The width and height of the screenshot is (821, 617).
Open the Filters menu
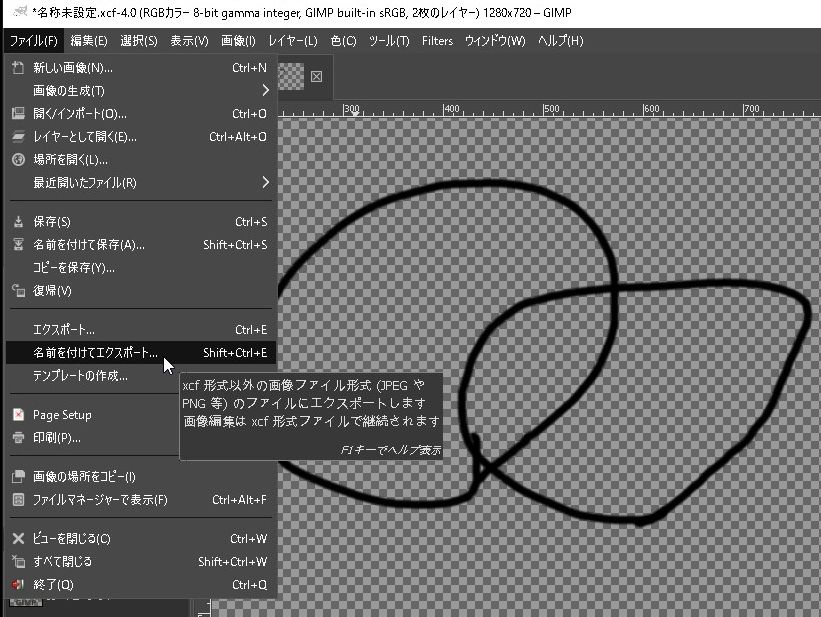[437, 41]
